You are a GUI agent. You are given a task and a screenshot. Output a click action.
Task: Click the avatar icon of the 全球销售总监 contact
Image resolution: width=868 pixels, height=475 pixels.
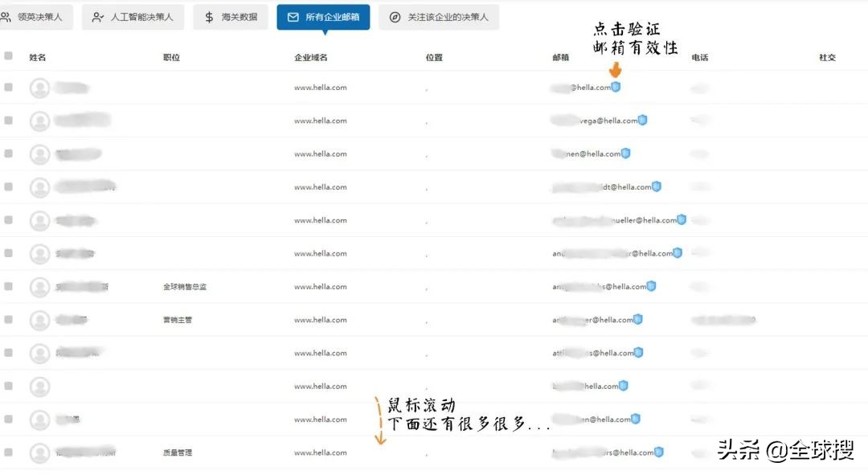(x=40, y=286)
